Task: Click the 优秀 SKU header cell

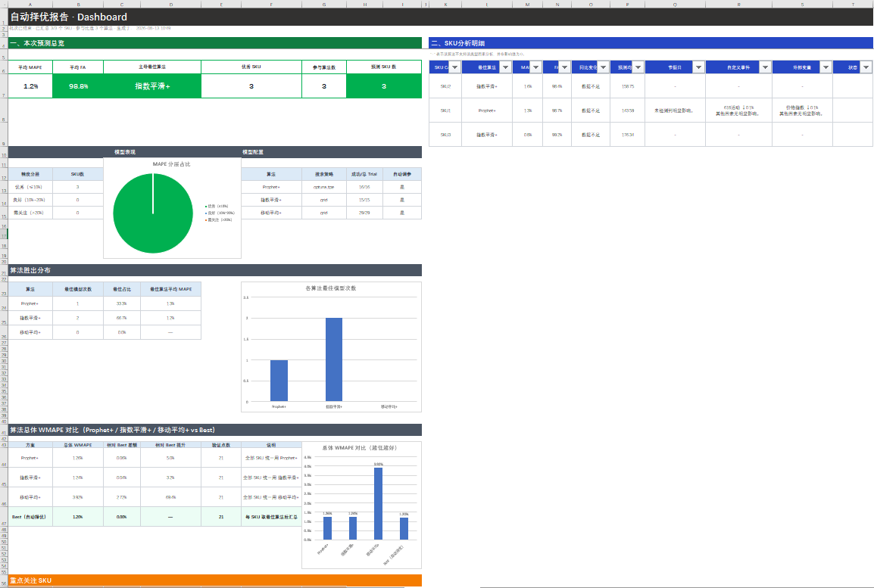Action: coord(251,67)
